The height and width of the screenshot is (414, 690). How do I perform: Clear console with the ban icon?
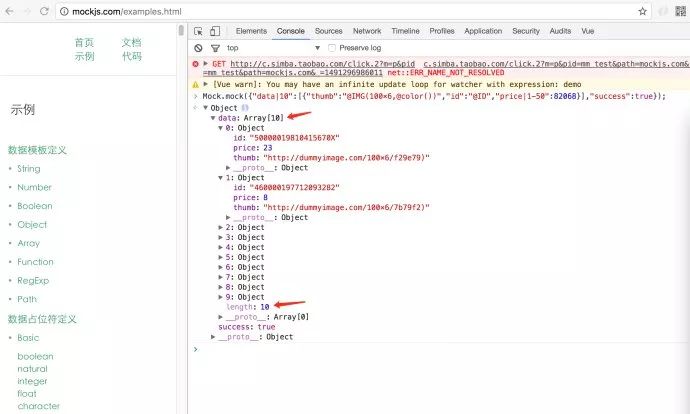point(198,48)
